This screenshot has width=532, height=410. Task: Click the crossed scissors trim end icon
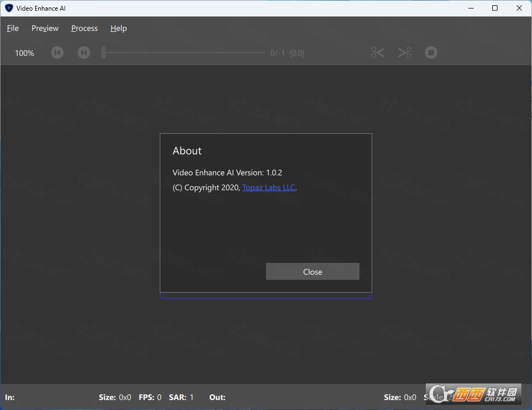(x=405, y=53)
